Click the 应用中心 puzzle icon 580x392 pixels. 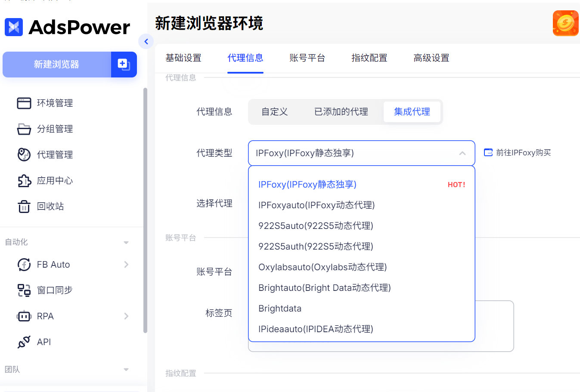pos(24,181)
